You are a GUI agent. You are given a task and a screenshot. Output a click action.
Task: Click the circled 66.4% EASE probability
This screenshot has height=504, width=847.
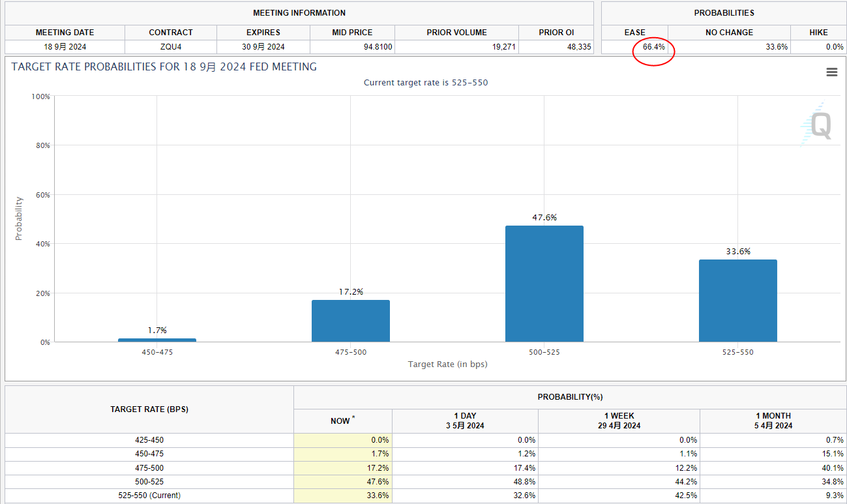coord(653,47)
